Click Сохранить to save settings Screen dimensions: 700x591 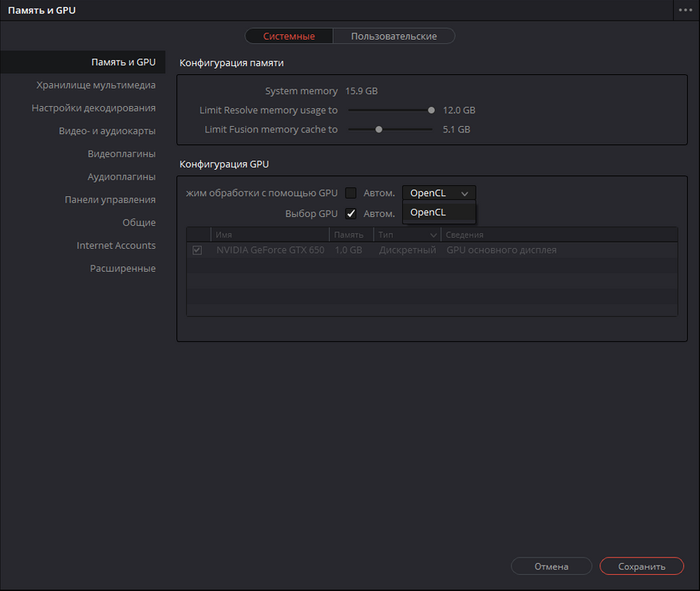(x=642, y=566)
